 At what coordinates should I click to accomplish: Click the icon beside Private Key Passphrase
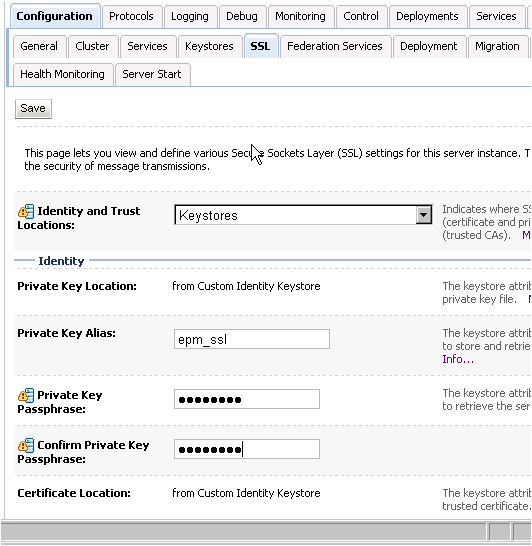pos(26,395)
